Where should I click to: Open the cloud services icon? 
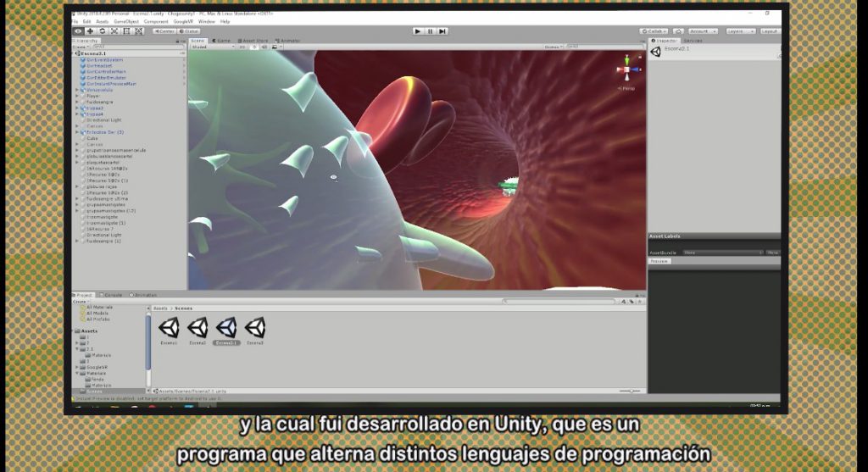coord(679,31)
